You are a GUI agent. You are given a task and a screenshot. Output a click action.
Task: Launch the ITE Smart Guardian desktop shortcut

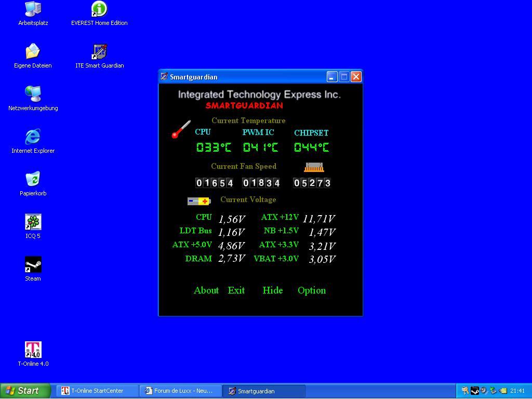(99, 56)
